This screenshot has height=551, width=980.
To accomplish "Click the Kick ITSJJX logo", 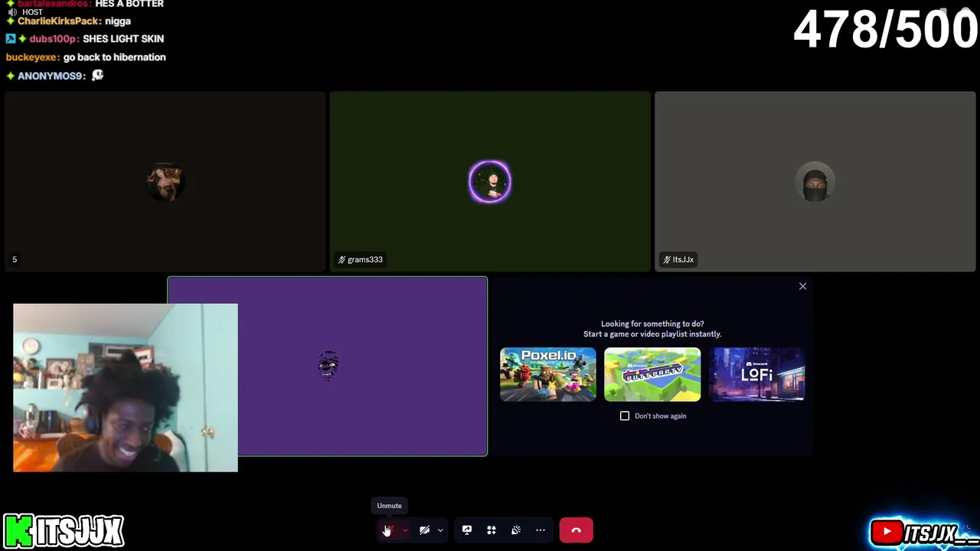I will tap(64, 530).
